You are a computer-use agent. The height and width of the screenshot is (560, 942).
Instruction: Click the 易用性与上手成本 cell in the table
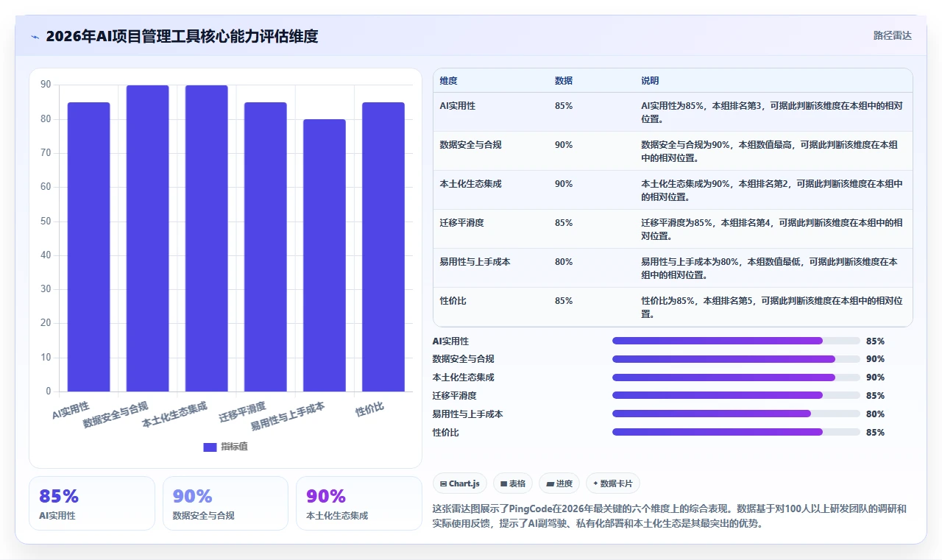click(475, 262)
